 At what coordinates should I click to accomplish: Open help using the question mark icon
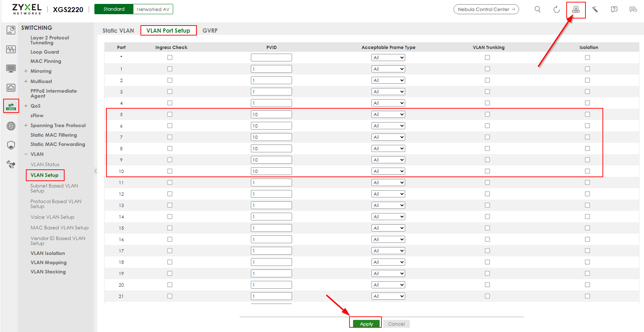614,9
